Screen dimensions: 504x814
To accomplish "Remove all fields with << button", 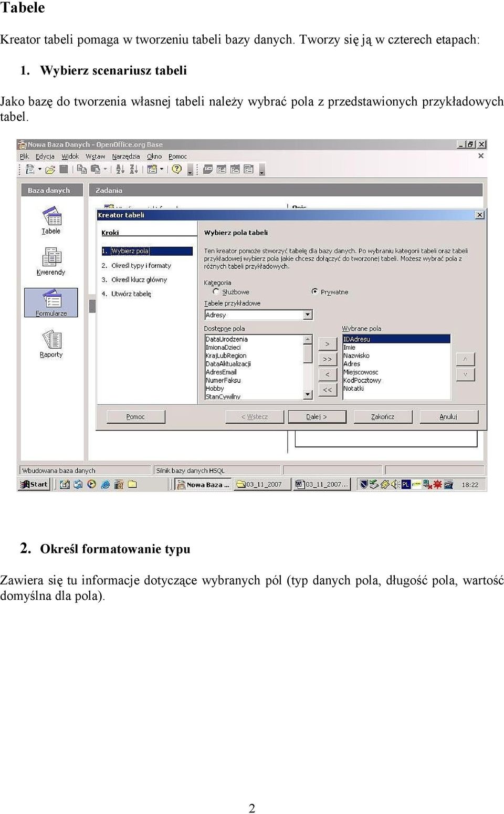I will point(328,390).
